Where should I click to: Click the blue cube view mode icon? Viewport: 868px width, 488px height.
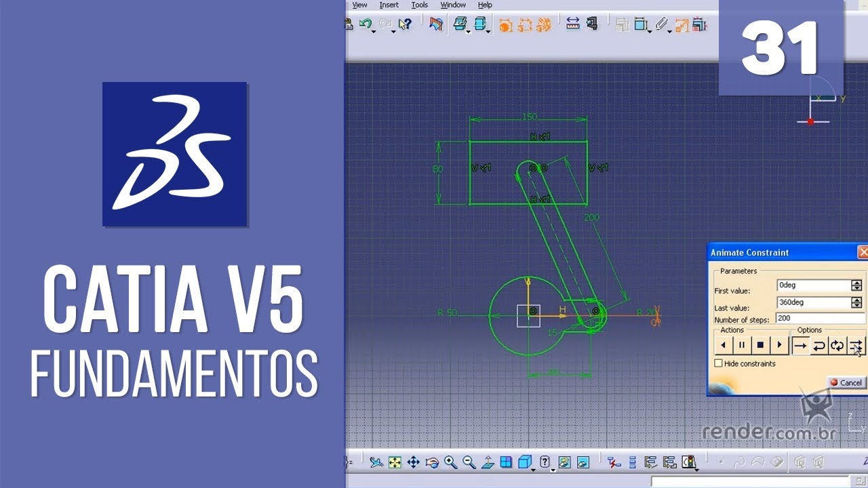tap(524, 462)
